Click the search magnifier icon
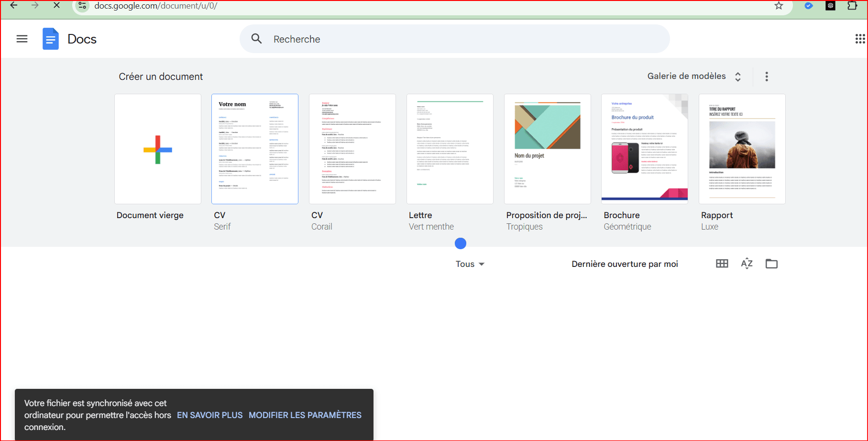 tap(257, 39)
